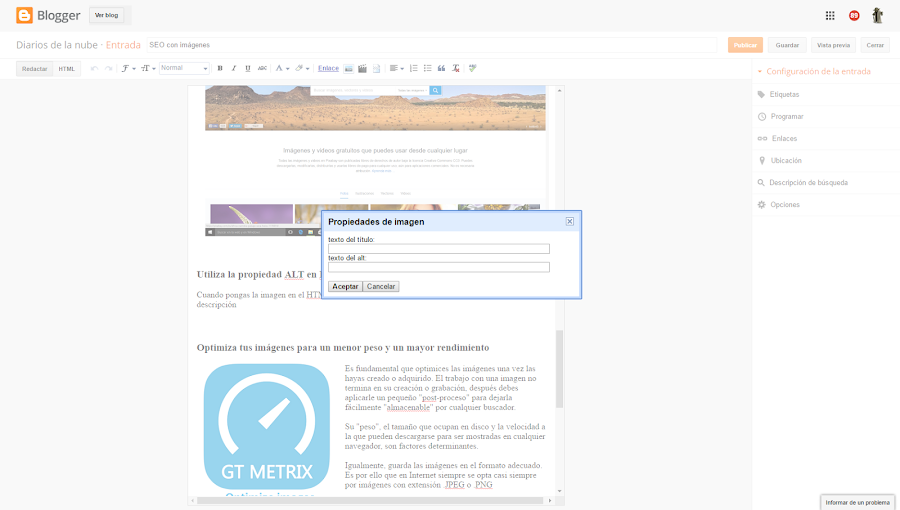900x510 pixels.
Task: Click the spell check icon
Action: [x=472, y=68]
